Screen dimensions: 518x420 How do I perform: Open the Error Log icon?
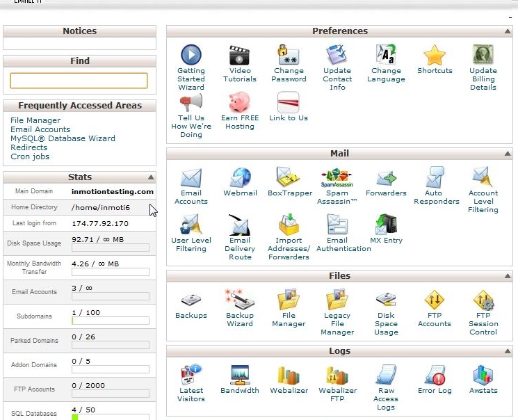click(435, 376)
